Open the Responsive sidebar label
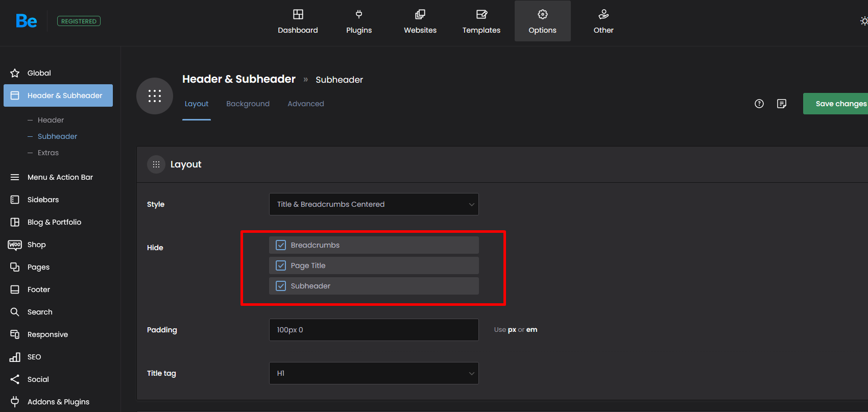Screen dimensions: 868x412 tap(47, 334)
